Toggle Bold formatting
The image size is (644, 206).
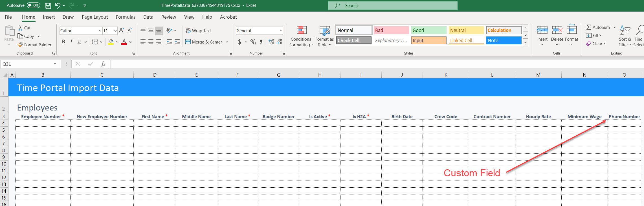63,42
